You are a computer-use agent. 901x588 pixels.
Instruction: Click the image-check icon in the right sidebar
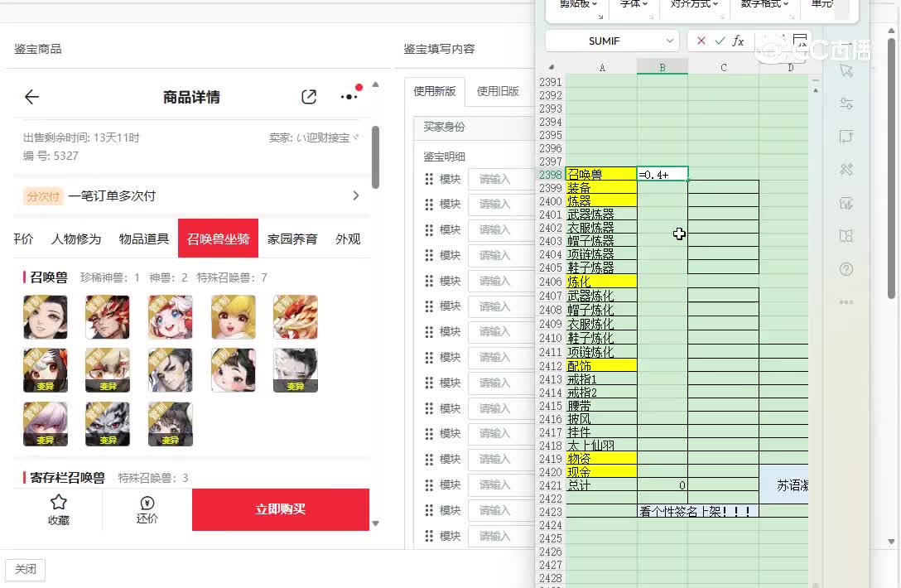tap(846, 203)
